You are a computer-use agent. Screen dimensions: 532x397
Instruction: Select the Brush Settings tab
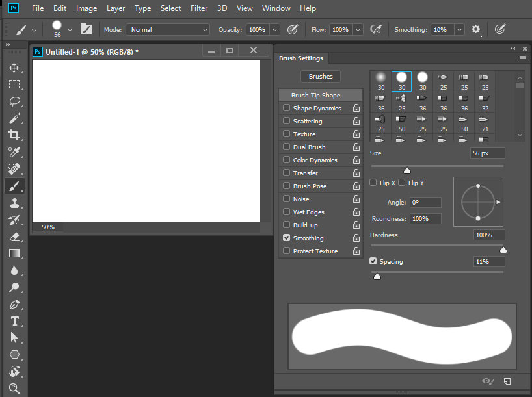coord(301,58)
